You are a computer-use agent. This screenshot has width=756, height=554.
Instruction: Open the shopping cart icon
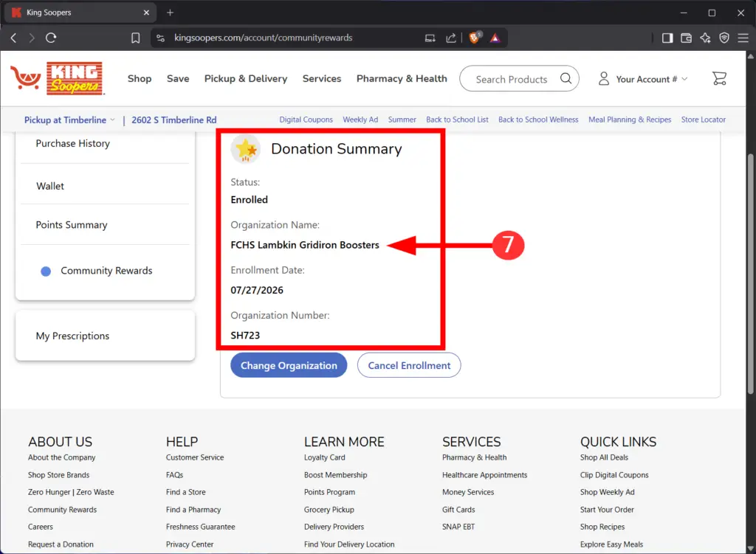(719, 78)
